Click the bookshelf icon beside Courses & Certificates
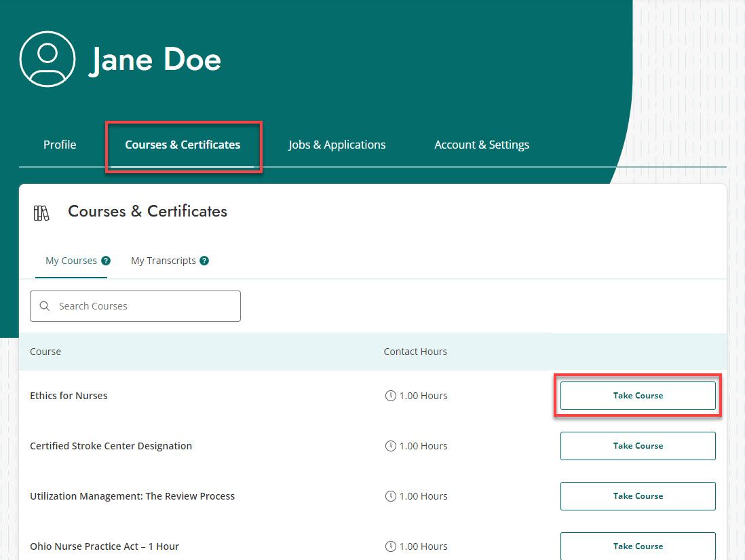745x560 pixels. pos(41,212)
